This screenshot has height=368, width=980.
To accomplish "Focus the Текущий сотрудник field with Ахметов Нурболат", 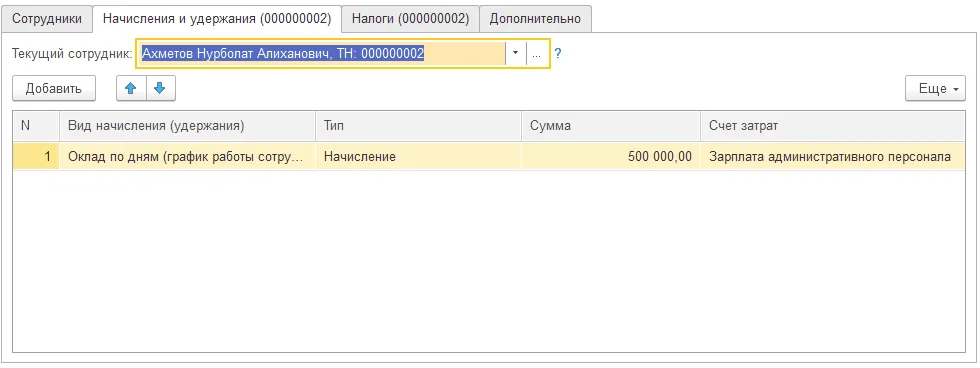I will (x=321, y=54).
